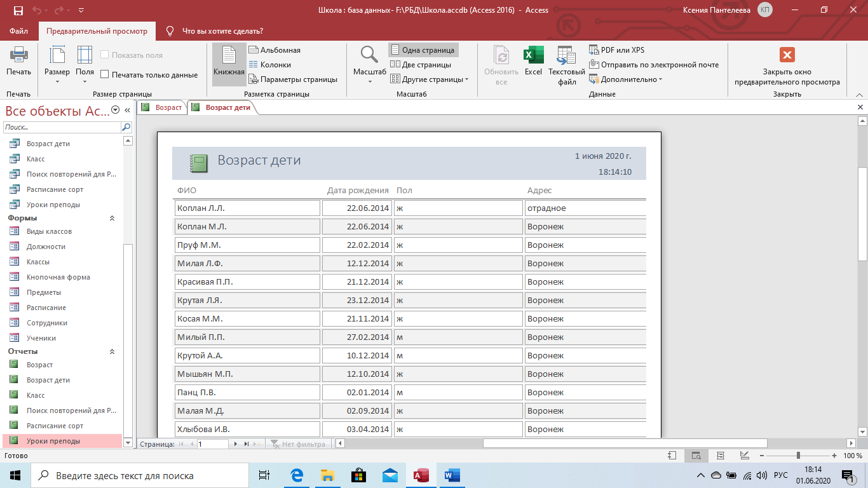
Task: Click the Коплан Л.Л. cell
Action: (247, 208)
